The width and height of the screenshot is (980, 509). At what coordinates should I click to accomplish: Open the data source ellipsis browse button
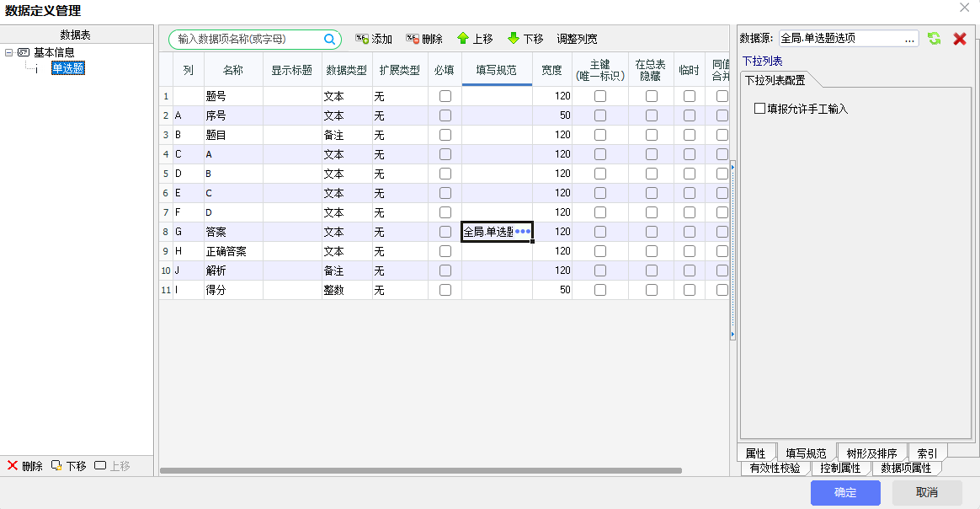(x=909, y=39)
